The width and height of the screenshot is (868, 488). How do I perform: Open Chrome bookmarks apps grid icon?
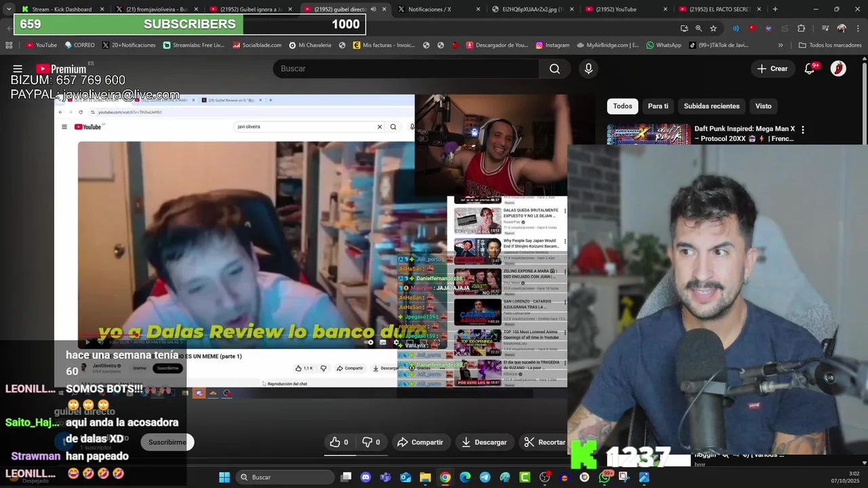point(9,45)
